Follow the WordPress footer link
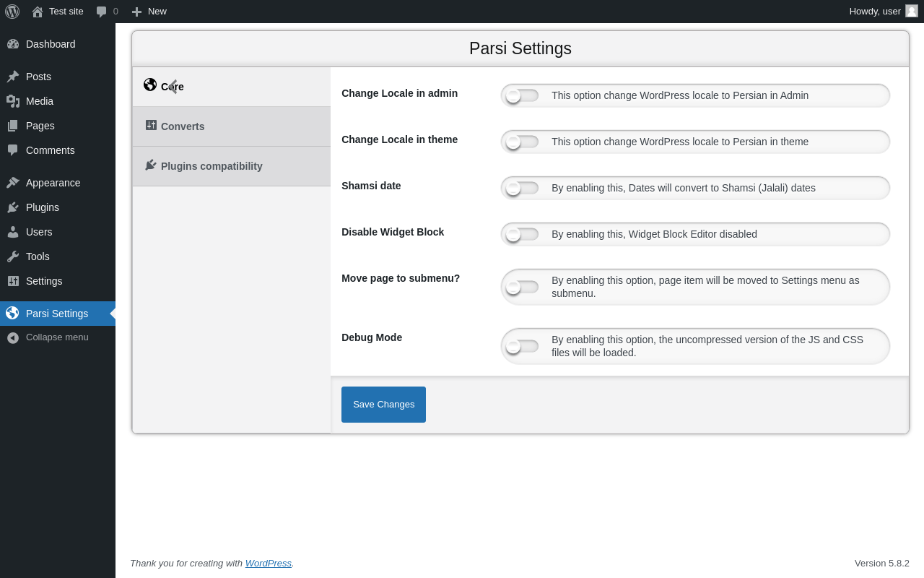924x578 pixels. click(268, 563)
